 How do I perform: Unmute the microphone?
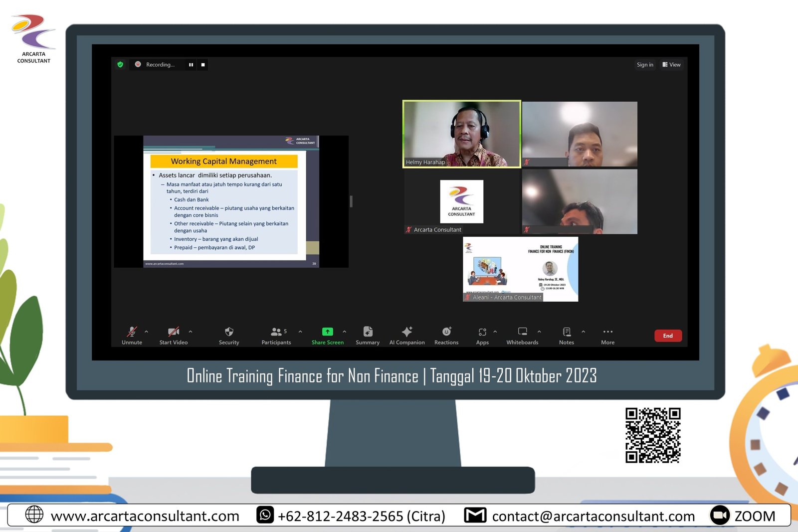click(x=132, y=333)
